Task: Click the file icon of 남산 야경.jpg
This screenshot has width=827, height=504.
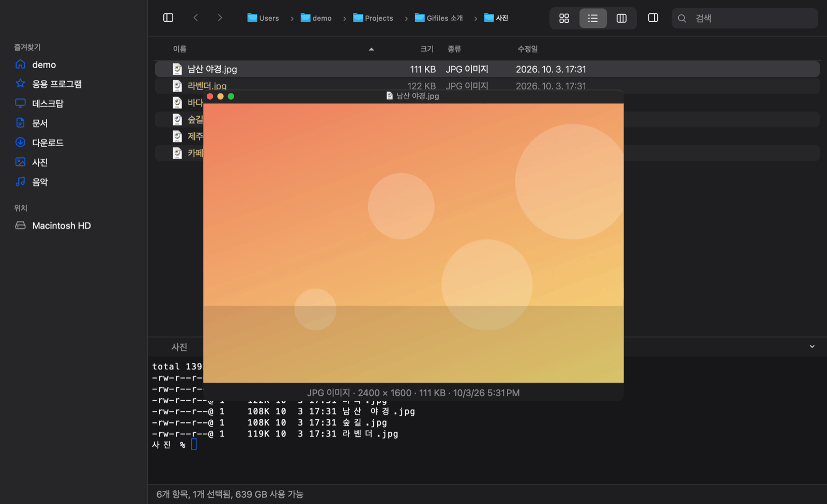Action: point(177,69)
